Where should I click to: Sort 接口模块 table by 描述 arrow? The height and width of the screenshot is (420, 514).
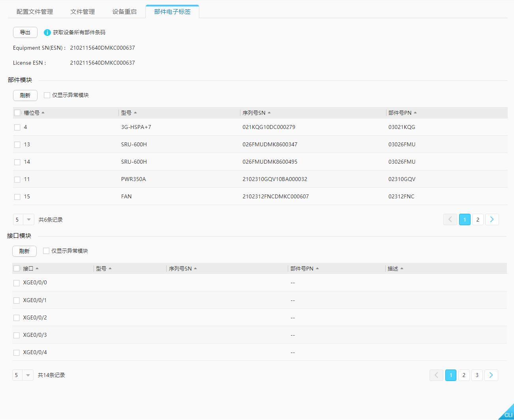tap(401, 268)
